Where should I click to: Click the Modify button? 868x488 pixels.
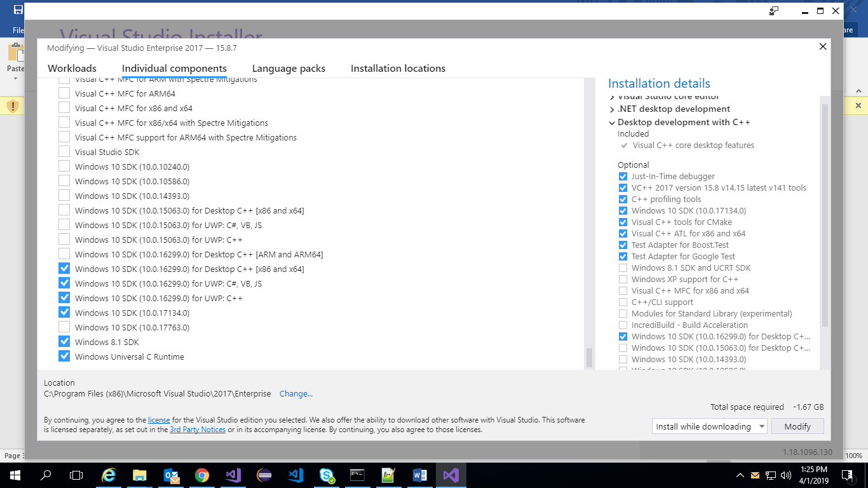[797, 426]
